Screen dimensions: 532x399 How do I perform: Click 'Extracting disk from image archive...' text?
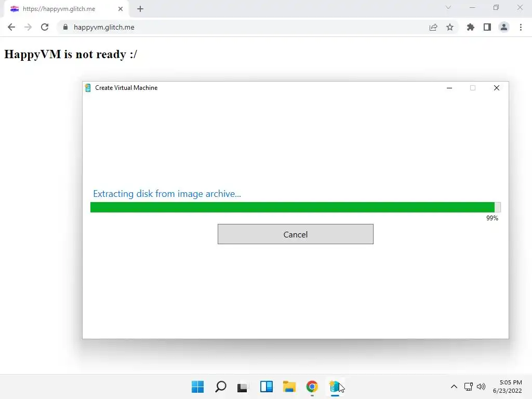167,194
